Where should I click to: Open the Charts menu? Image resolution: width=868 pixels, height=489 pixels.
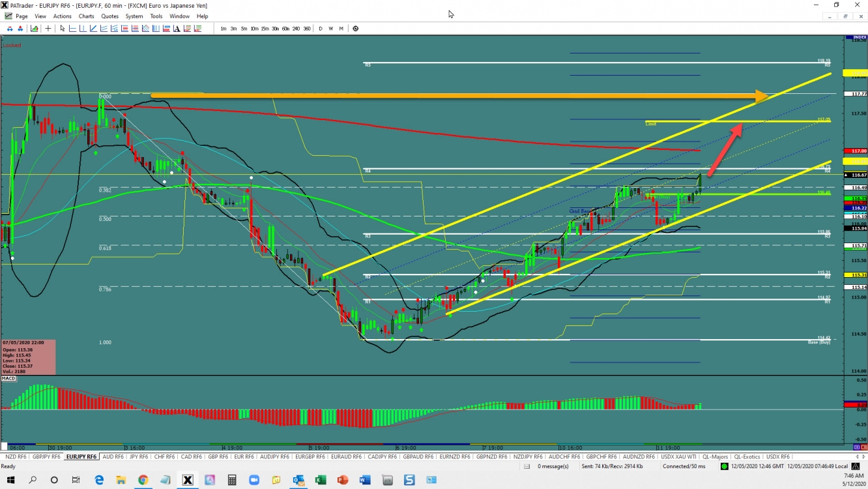[86, 16]
